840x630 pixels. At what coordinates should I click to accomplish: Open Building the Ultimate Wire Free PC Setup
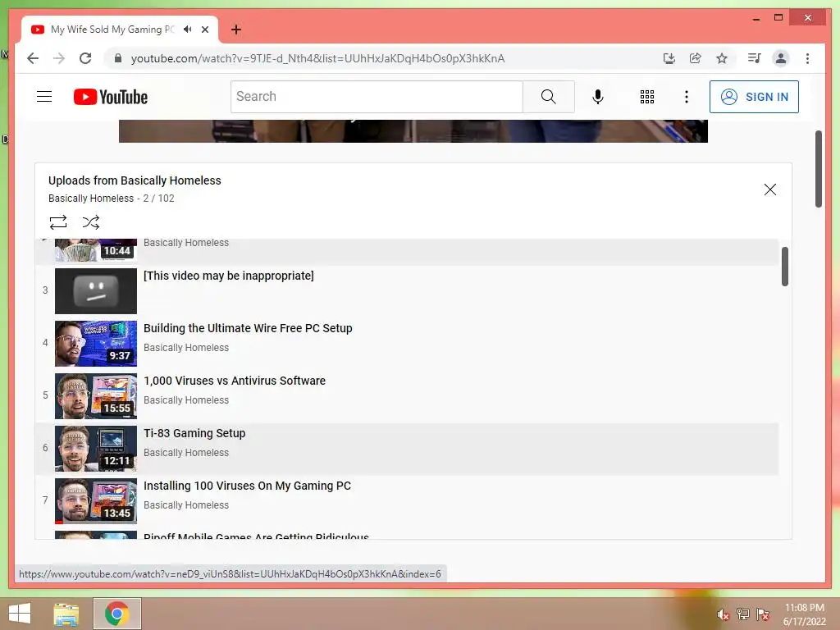[248, 328]
